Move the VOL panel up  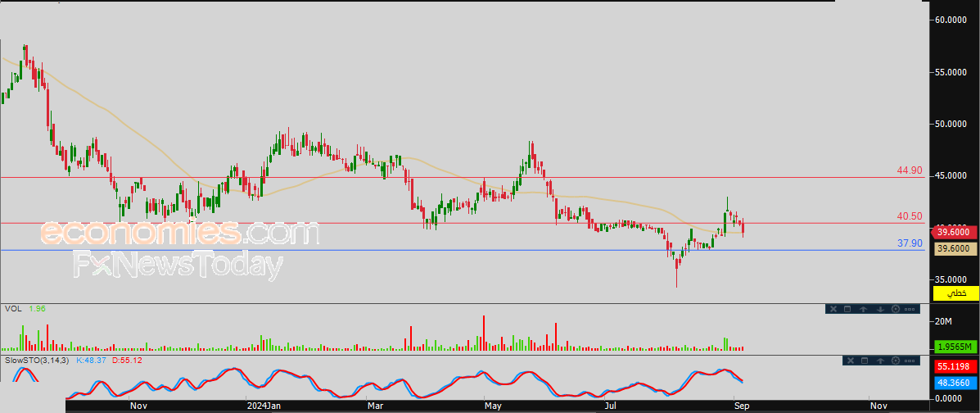(x=864, y=308)
